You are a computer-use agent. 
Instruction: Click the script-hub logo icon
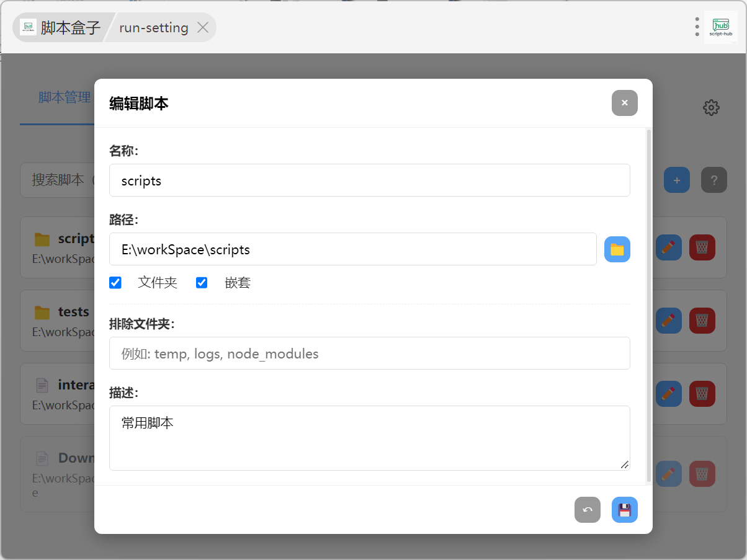(720, 27)
